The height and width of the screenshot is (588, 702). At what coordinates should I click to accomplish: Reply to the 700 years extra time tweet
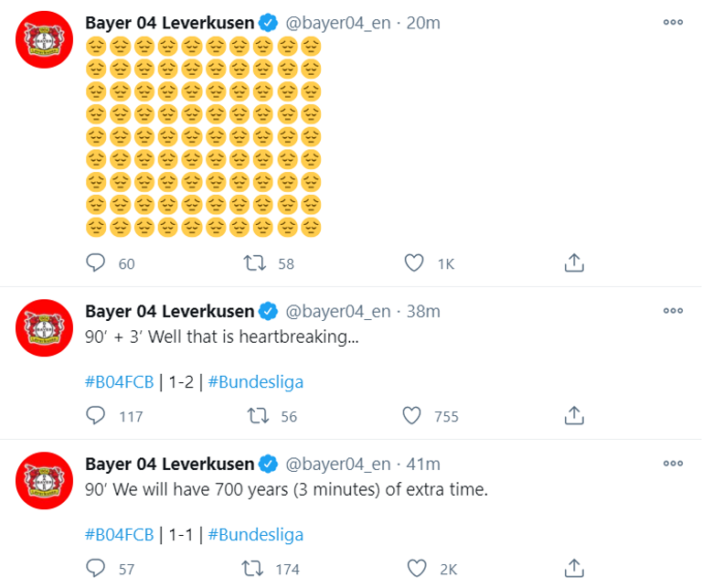click(96, 568)
